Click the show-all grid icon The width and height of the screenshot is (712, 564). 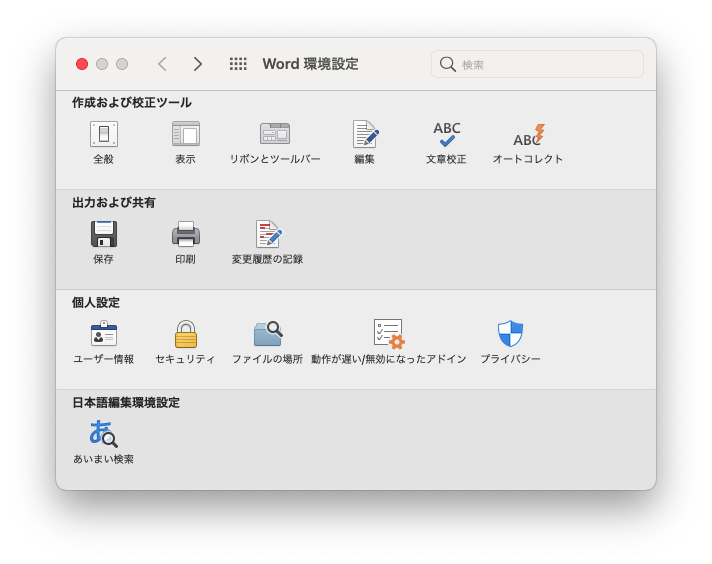[238, 64]
